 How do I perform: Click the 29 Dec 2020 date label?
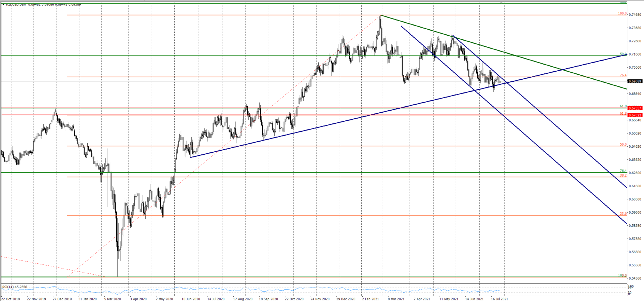(346, 299)
